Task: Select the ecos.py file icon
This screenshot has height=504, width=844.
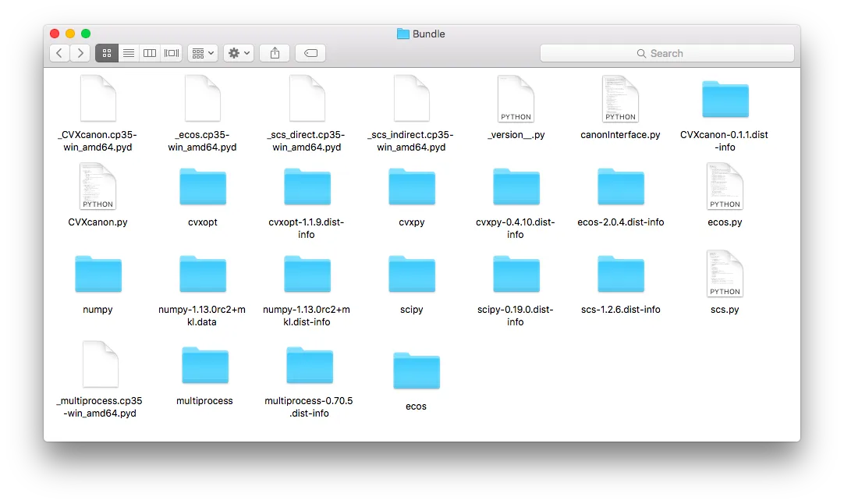Action: click(x=725, y=186)
